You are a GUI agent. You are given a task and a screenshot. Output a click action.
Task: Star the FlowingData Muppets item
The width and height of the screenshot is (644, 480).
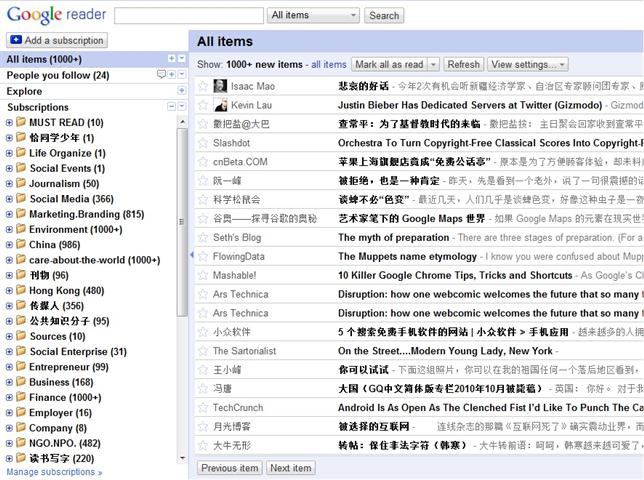coord(203,256)
